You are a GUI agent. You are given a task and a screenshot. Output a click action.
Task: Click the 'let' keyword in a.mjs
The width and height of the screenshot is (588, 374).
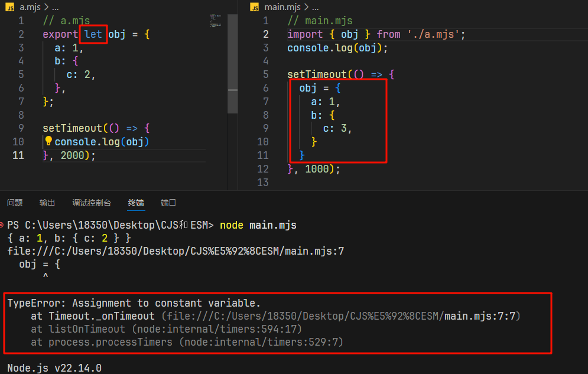[93, 34]
